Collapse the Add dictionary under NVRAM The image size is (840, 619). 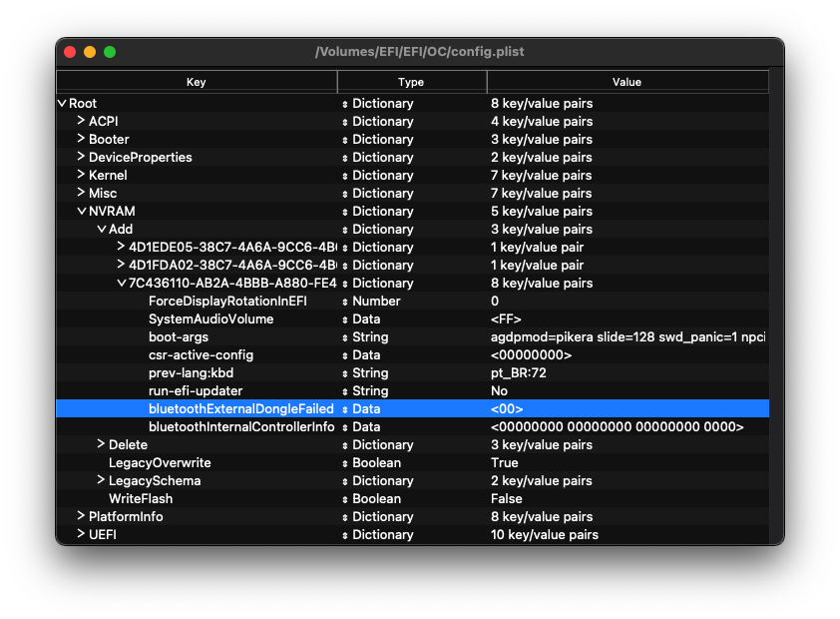coord(101,230)
